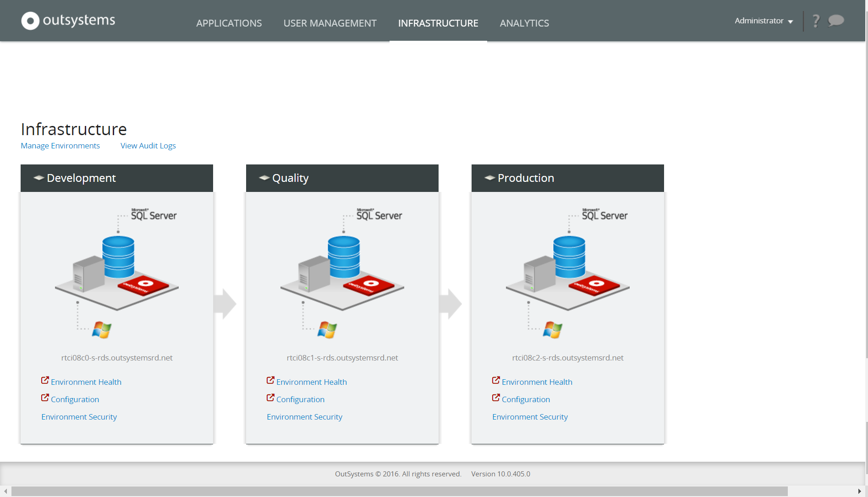868x497 pixels.
Task: Click the external-link icon next to Development's Configuration
Action: 45,398
